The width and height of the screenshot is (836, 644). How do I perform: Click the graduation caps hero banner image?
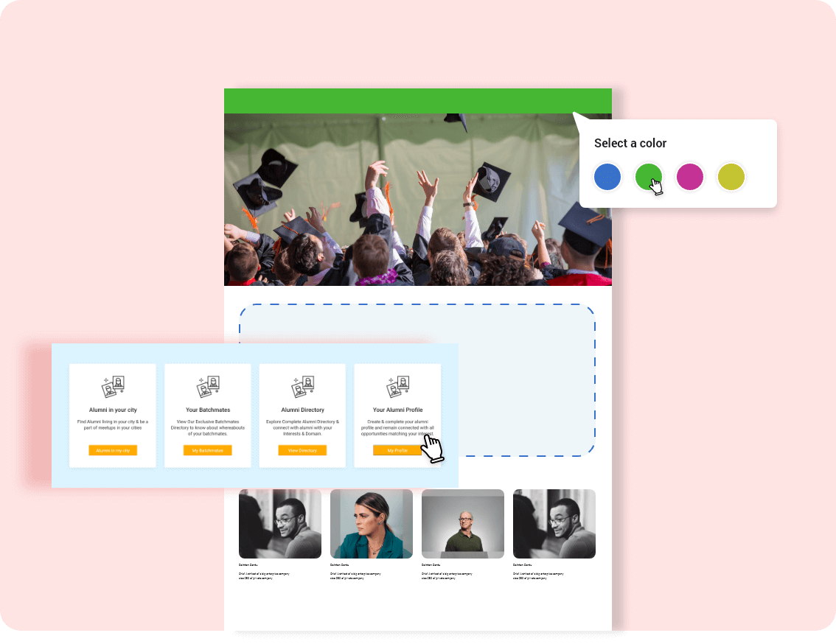click(x=417, y=199)
